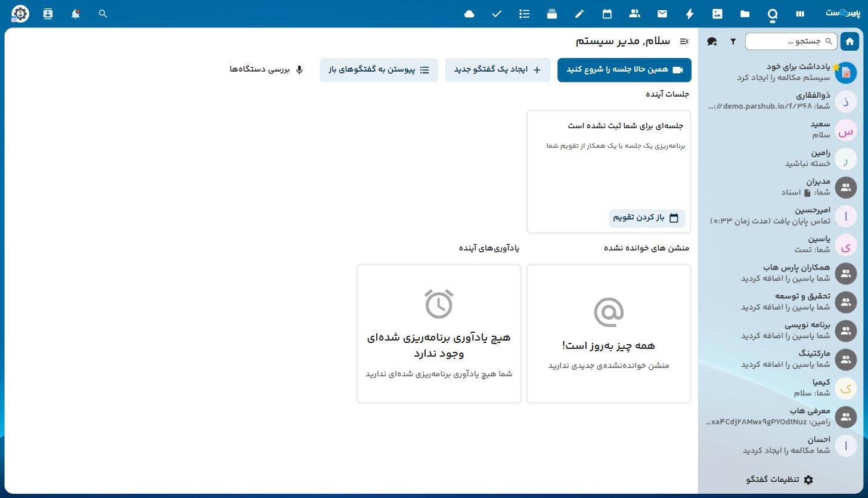Open تنظیمات گفتگو settings at sidebar bottom
Image resolution: width=868 pixels, height=498 pixels.
[x=780, y=480]
